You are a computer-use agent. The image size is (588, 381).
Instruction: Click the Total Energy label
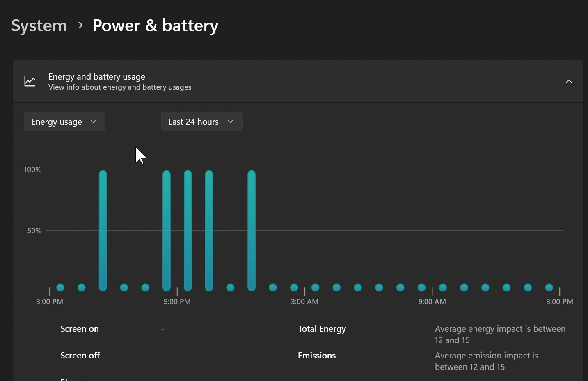pyautogui.click(x=322, y=329)
